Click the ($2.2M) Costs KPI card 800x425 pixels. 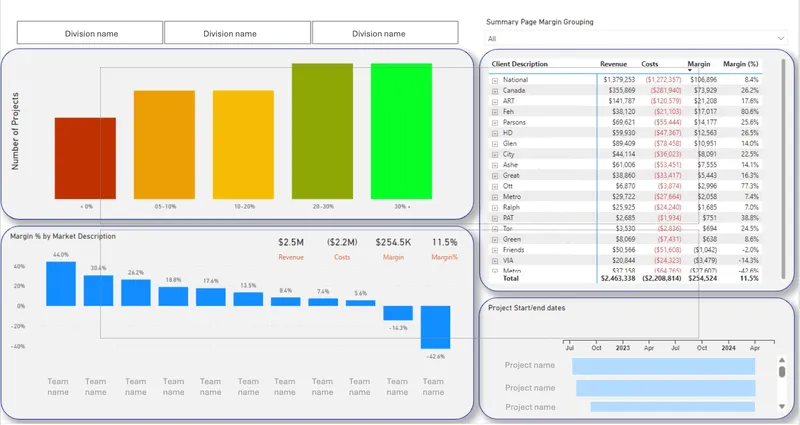point(342,248)
